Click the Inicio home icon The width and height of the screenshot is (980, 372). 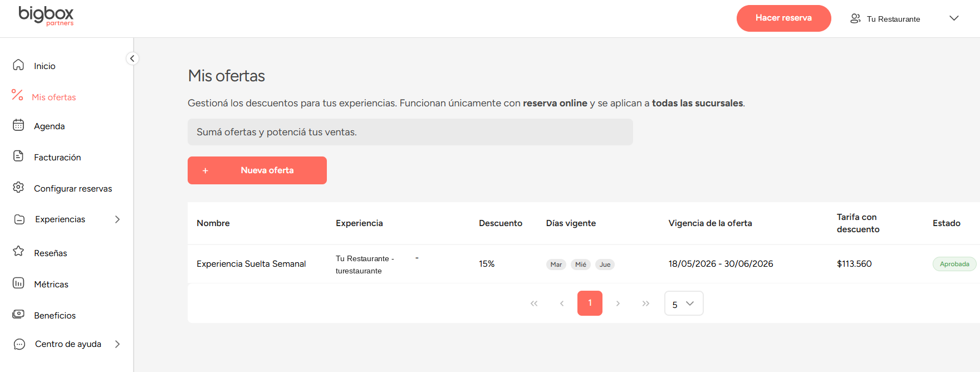(18, 65)
